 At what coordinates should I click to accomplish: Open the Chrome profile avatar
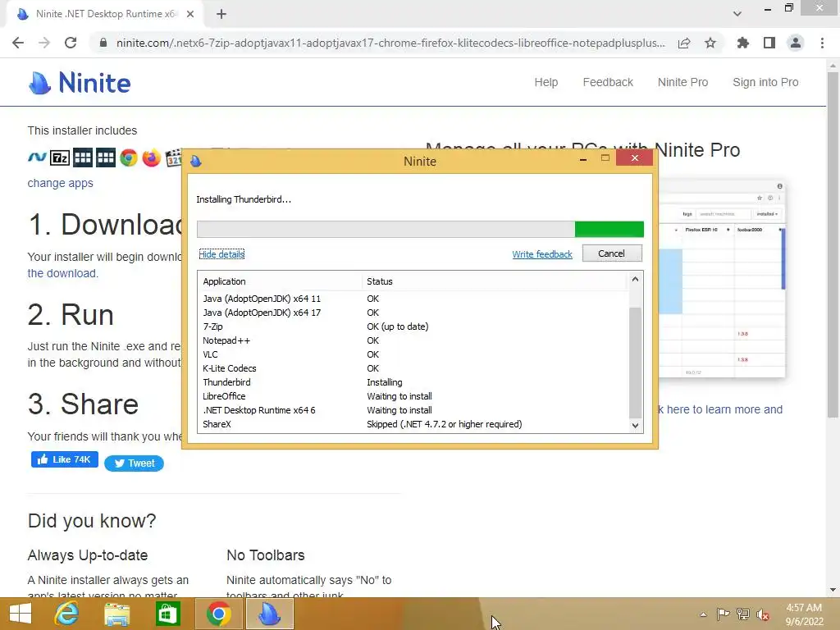[x=796, y=43]
